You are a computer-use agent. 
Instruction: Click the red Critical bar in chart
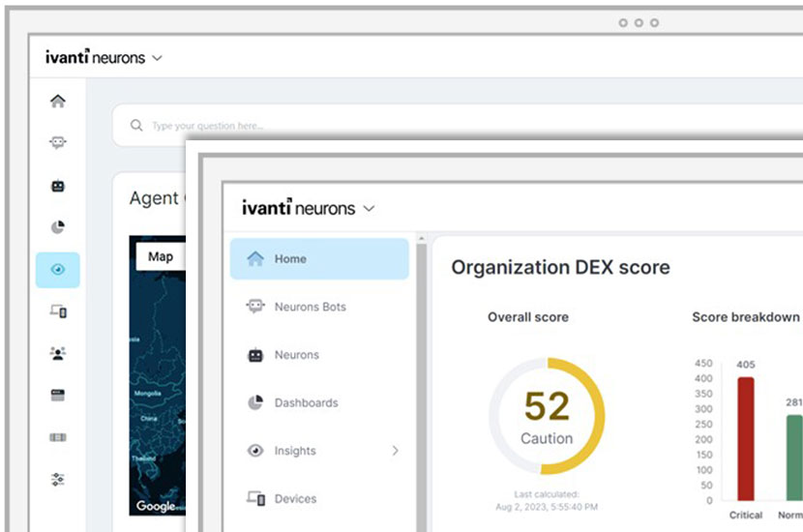(745, 438)
